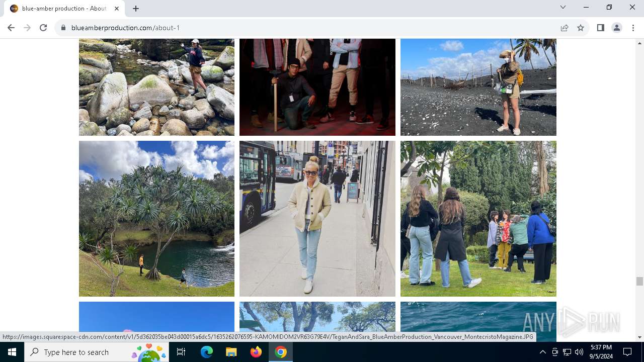Share this page icon in address bar

click(565, 28)
